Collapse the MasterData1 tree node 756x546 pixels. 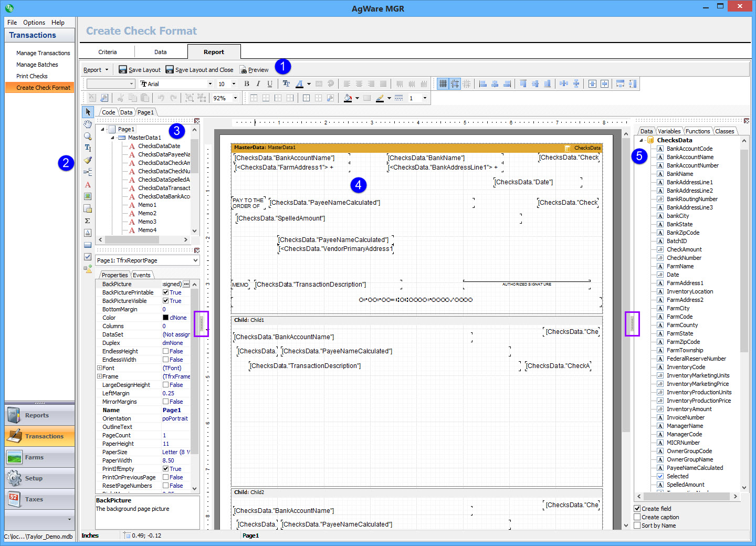(x=112, y=138)
